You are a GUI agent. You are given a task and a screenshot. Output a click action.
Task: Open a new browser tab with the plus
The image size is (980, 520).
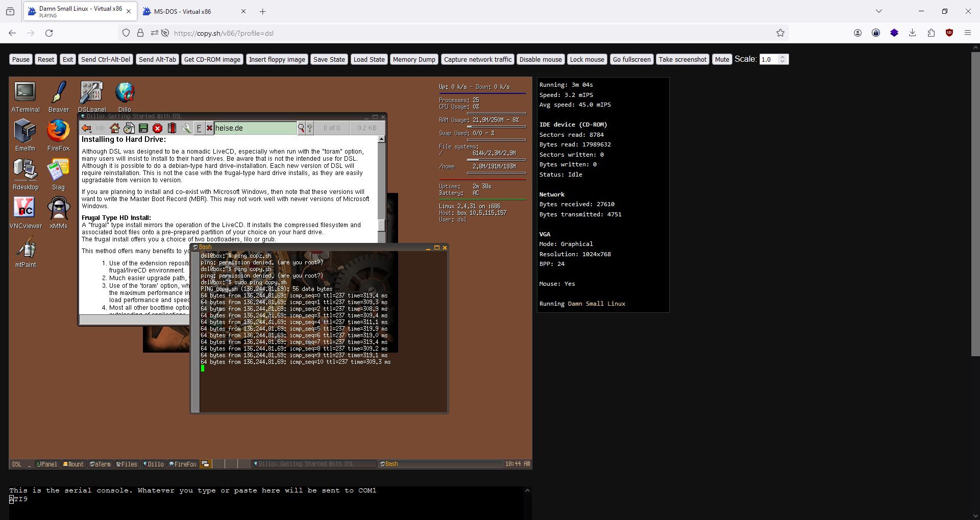coord(263,11)
